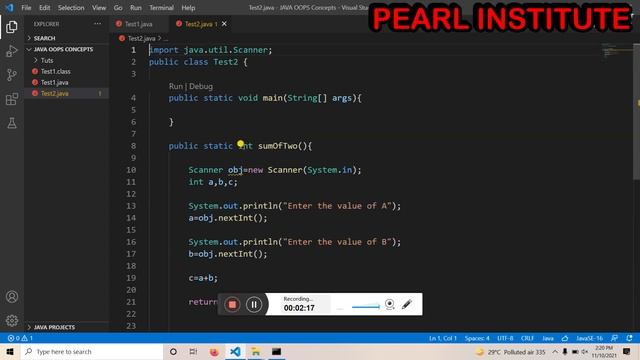Open the Accounts menu icon
The height and width of the screenshot is (360, 640).
[x=12, y=297]
